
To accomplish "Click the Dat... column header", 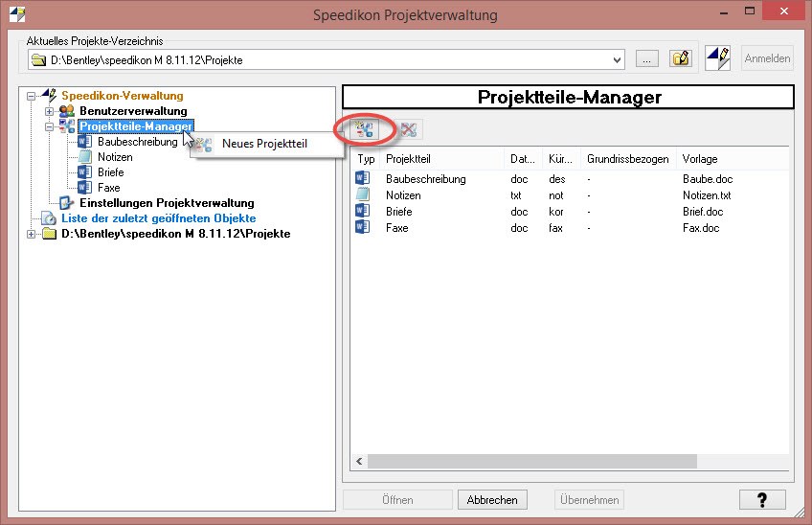I will tap(523, 159).
